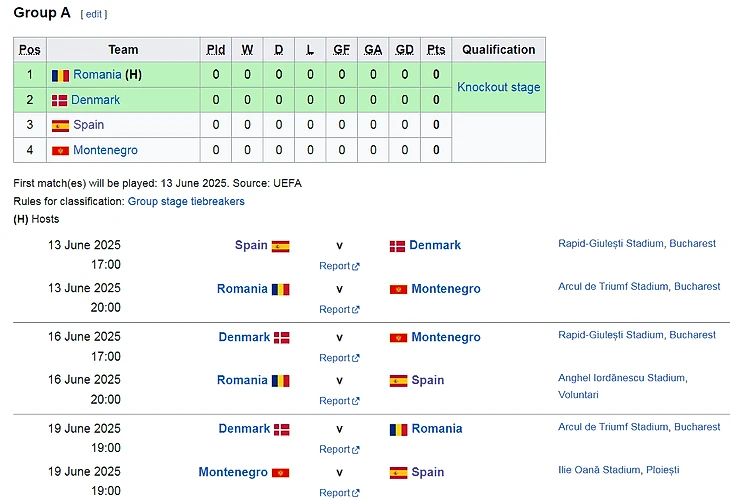Click Spain flag icon in standings table
730x501 pixels.
tap(61, 125)
